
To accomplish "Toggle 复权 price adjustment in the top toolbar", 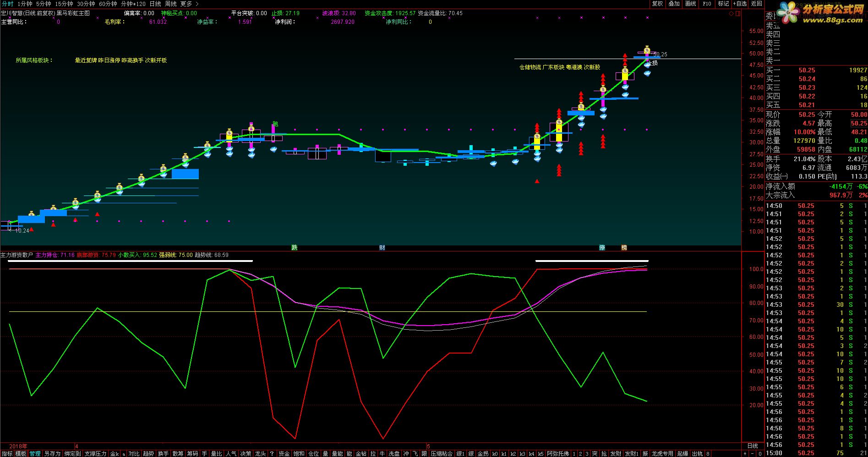I will pos(657,4).
